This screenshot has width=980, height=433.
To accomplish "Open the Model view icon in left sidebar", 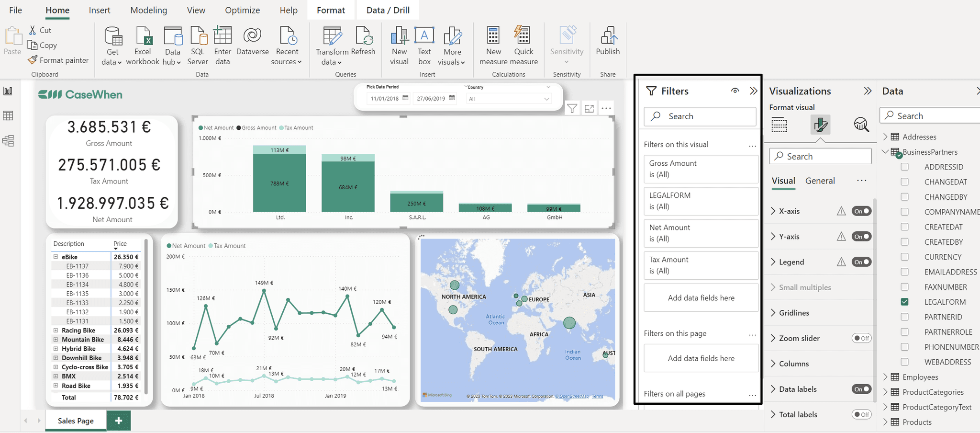I will [x=8, y=140].
